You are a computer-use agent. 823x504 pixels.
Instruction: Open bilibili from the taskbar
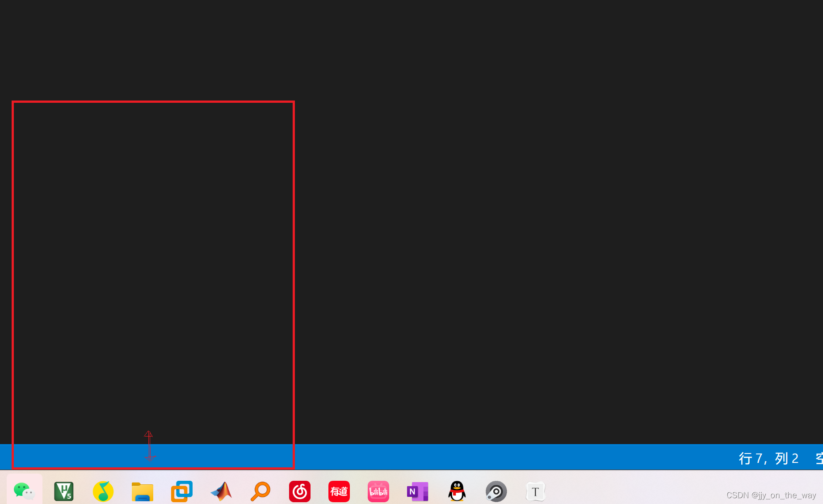[378, 491]
